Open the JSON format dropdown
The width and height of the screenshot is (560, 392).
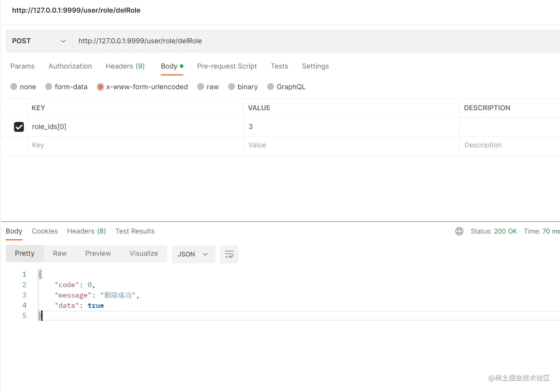click(193, 254)
